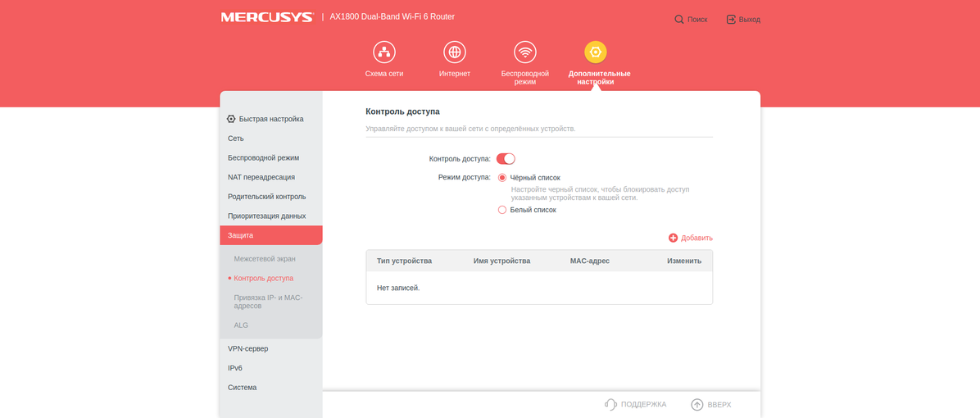Click the ПОДДЕРЖКА headset icon
980x418 pixels.
click(610, 405)
